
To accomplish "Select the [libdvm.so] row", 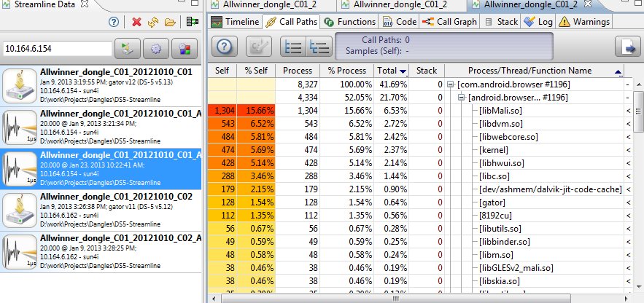I will pyautogui.click(x=420, y=124).
